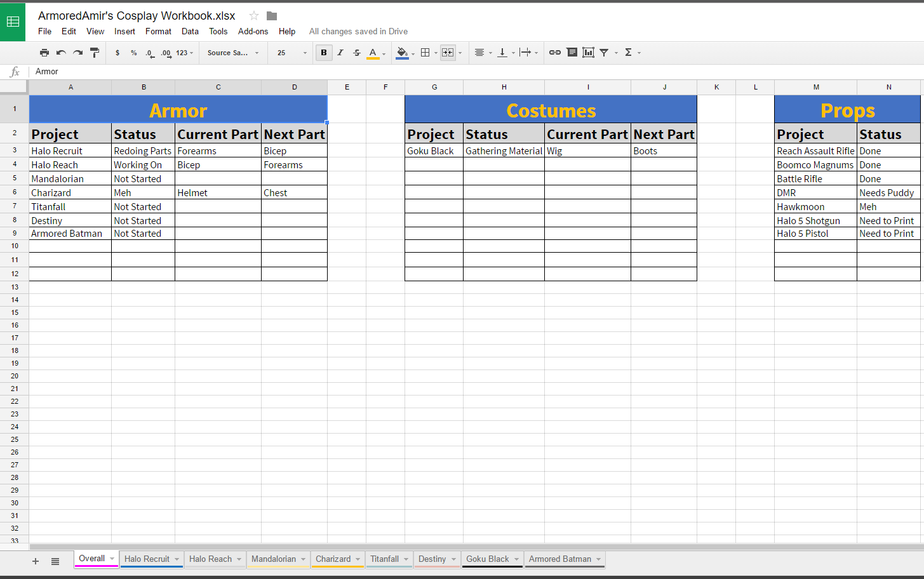This screenshot has height=579, width=924.
Task: Open vertical align options
Action: [502, 53]
